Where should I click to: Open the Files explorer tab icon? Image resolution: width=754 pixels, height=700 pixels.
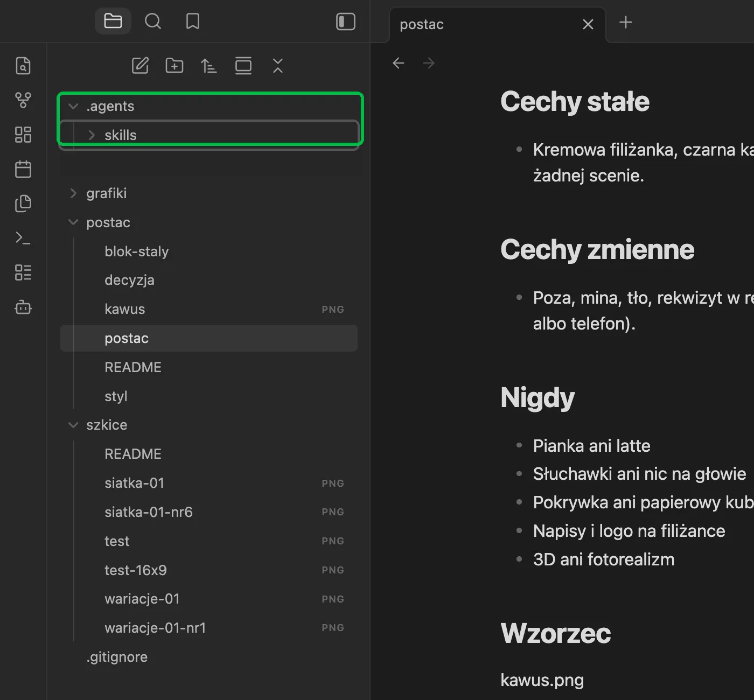pos(113,22)
